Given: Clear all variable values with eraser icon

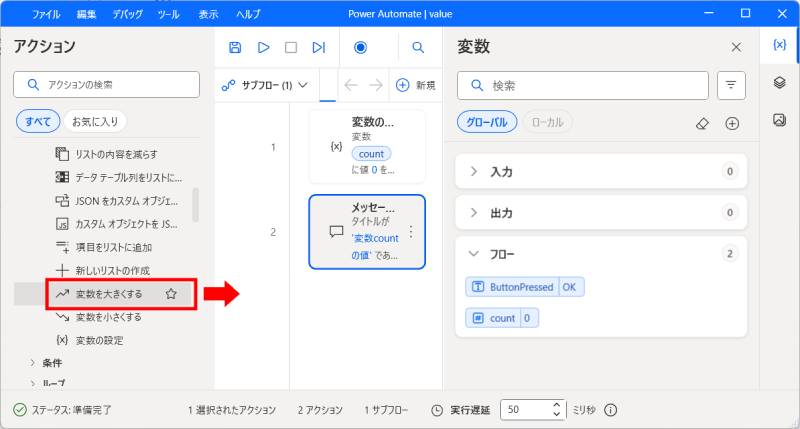Looking at the screenshot, I should click(x=703, y=123).
